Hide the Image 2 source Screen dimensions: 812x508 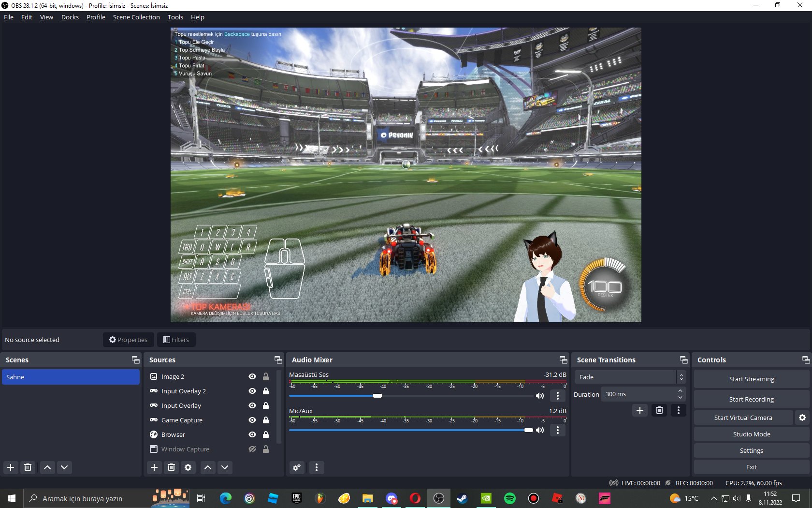[252, 376]
